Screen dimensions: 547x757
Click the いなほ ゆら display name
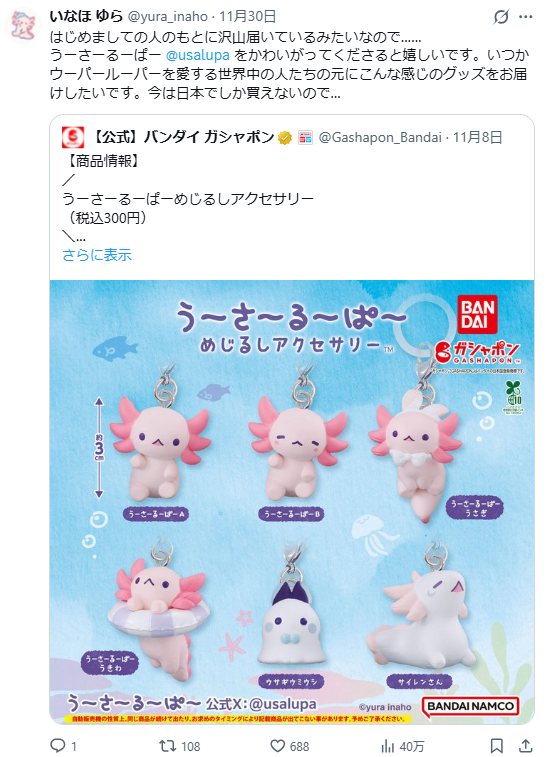86,16
